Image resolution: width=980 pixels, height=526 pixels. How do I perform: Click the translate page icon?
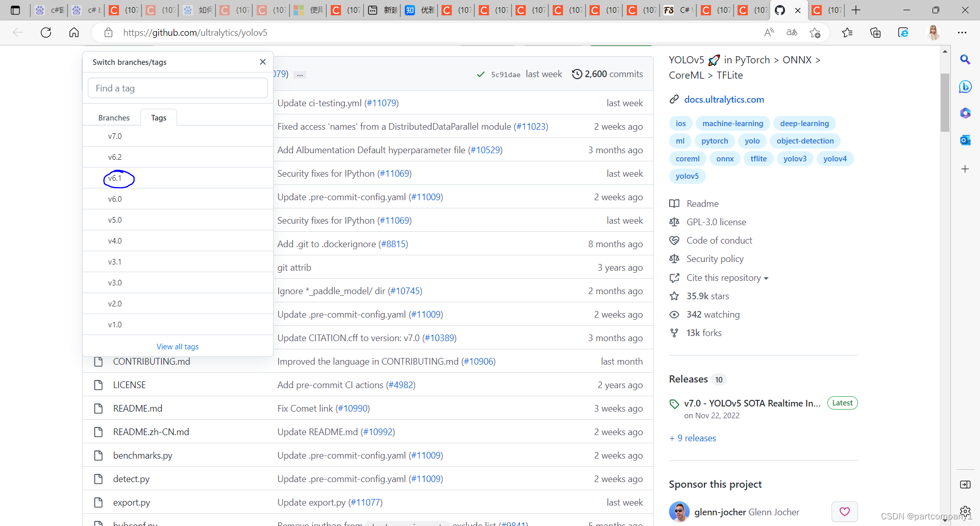coord(792,33)
